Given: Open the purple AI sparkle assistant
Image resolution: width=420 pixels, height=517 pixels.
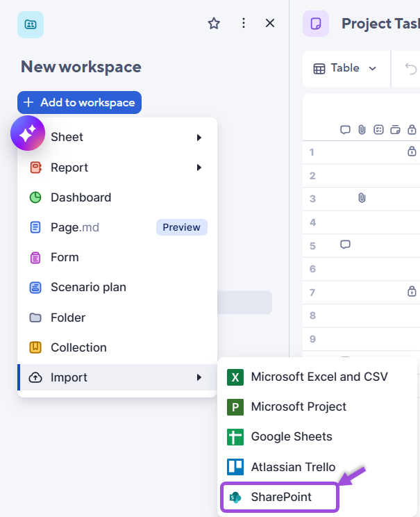Looking at the screenshot, I should 28,133.
